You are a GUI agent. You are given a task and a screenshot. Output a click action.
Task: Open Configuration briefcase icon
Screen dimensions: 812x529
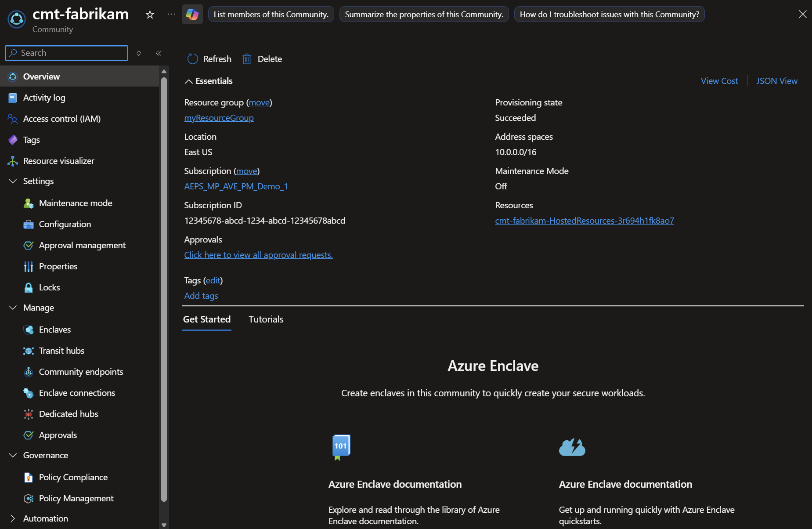click(29, 224)
